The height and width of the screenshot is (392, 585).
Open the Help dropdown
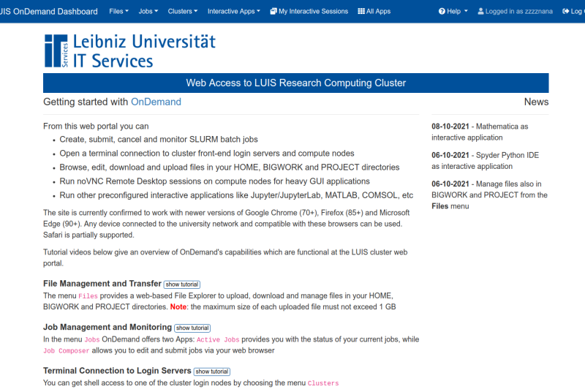point(453,11)
